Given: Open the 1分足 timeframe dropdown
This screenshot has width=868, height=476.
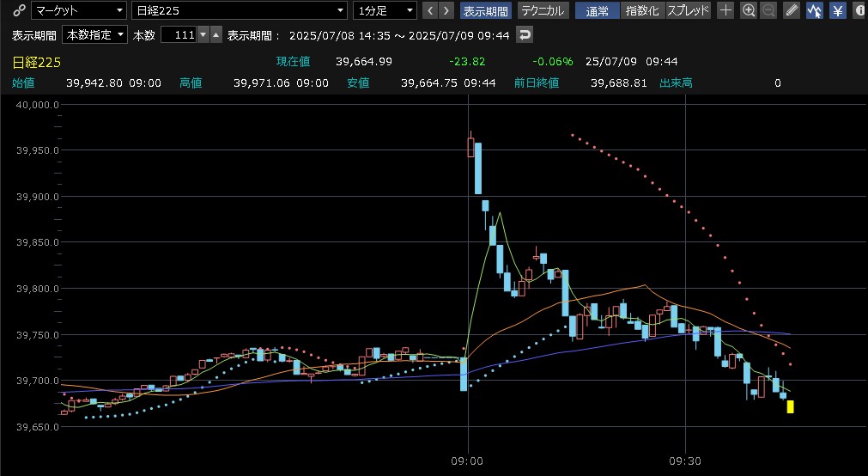Looking at the screenshot, I should click(x=385, y=10).
